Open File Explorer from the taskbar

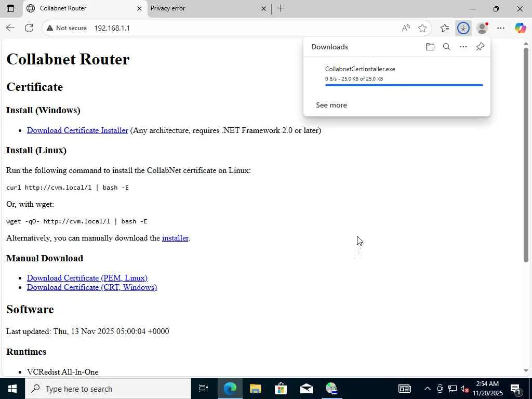coord(255,389)
